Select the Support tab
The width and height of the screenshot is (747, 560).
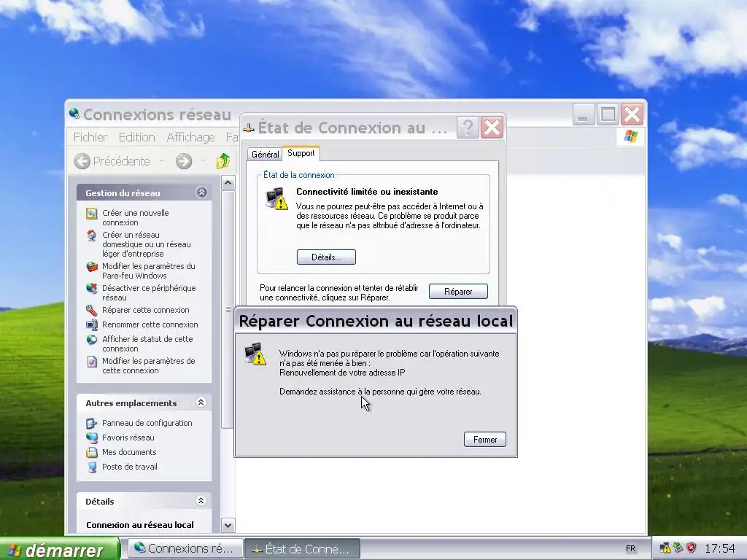pos(301,153)
